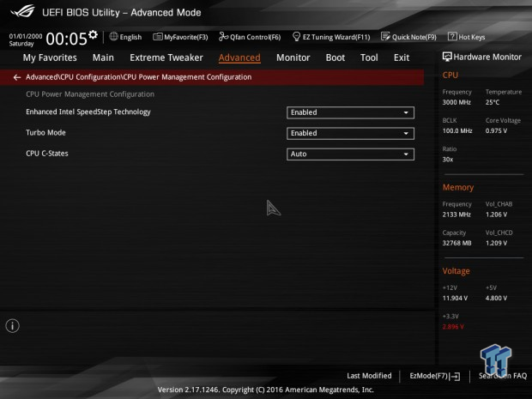
Task: Click Last Modified button
Action: pos(369,376)
